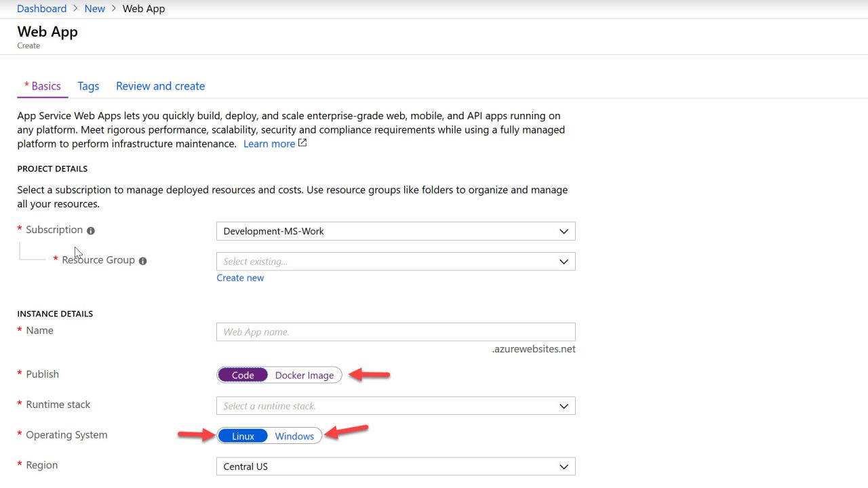Open the Region dropdown showing Central US
Viewport: 868px width, 488px height.
pyautogui.click(x=395, y=466)
